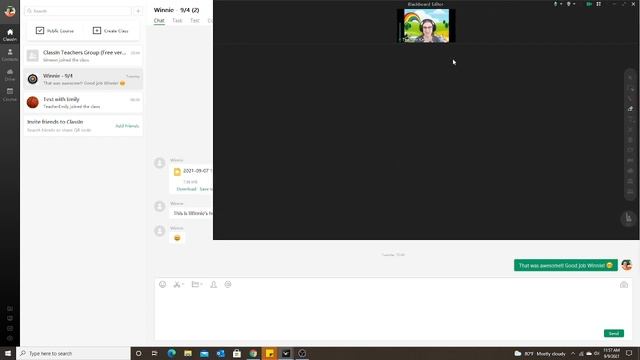Open Course calendar in the left sidebar
Image resolution: width=640 pixels, height=360 pixels.
coord(10,95)
